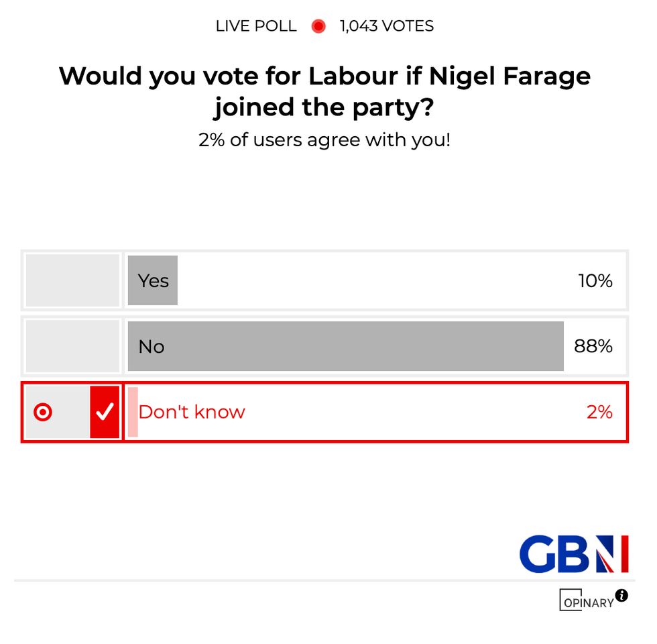Screen dimensions: 657x644
Task: Click the Yes answer label
Action: (x=154, y=280)
